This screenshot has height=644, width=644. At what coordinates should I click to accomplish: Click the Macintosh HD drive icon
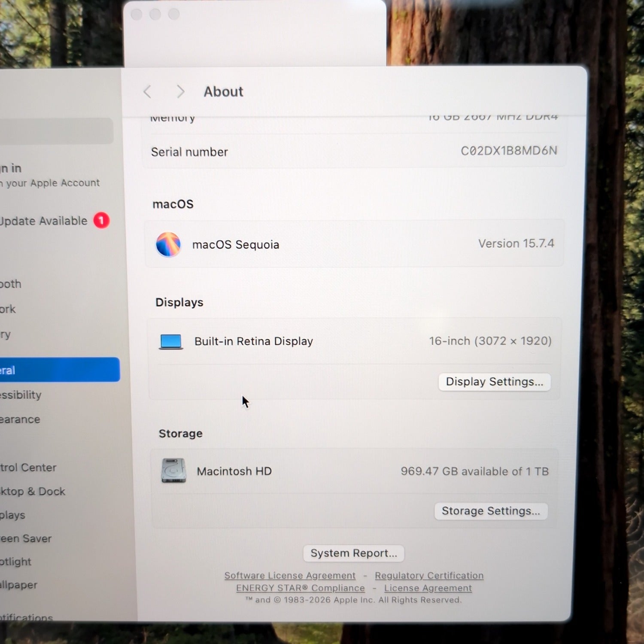[173, 471]
